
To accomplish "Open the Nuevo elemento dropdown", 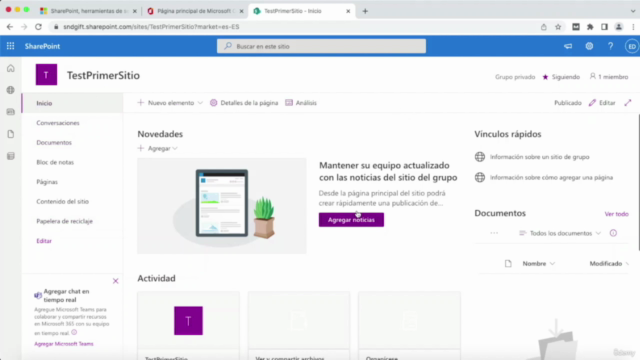I will (170, 103).
